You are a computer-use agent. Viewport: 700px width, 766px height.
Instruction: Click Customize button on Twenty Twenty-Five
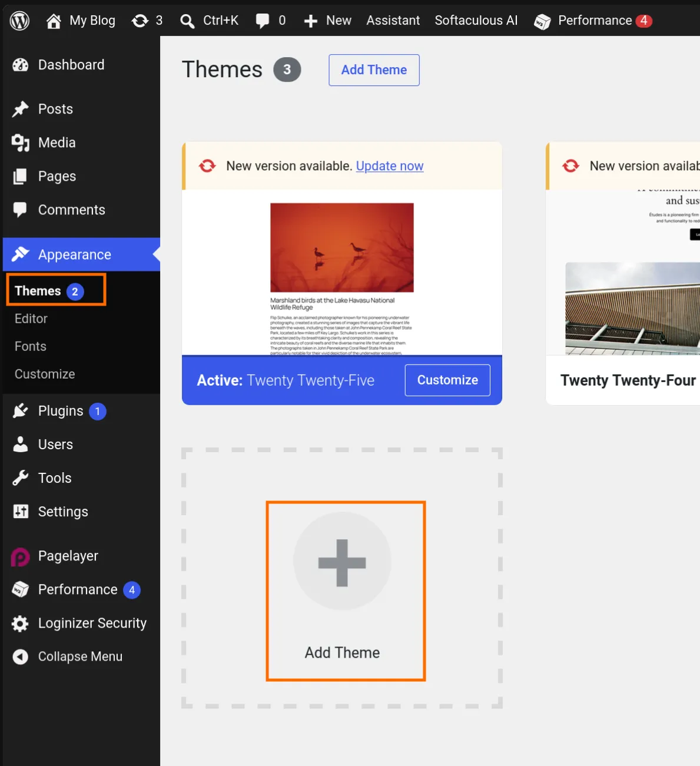[x=447, y=380]
